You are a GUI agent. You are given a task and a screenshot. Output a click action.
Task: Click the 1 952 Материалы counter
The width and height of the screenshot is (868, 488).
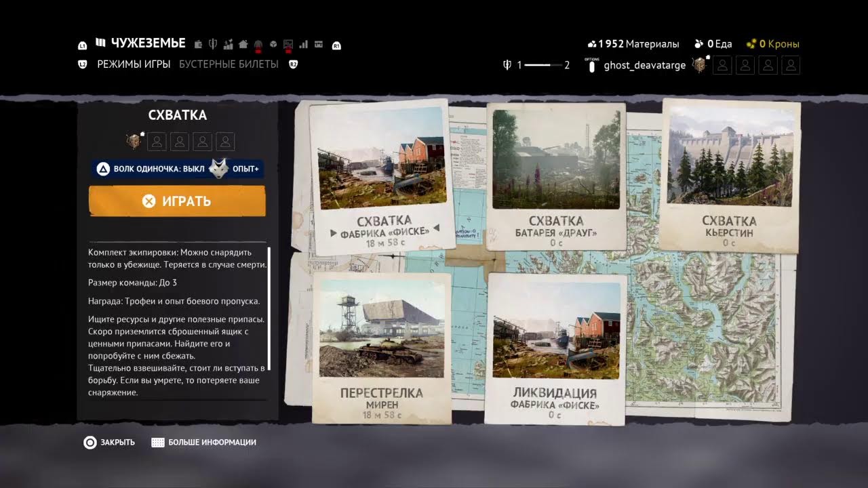pyautogui.click(x=633, y=44)
